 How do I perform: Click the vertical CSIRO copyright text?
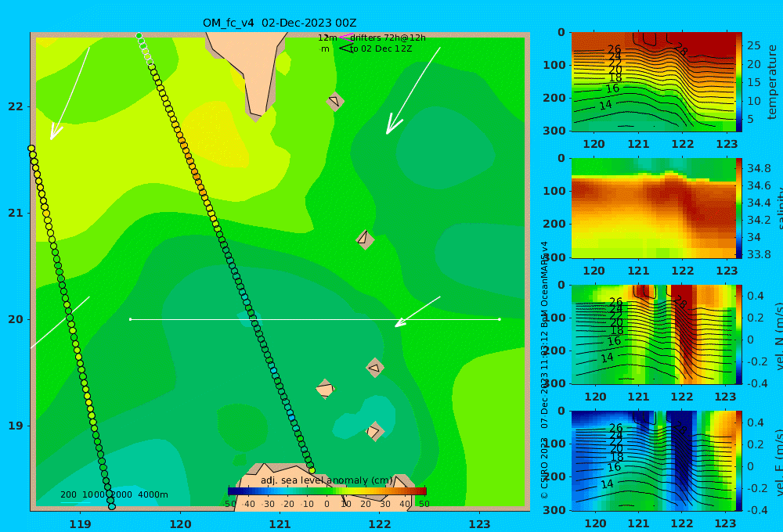[544, 369]
